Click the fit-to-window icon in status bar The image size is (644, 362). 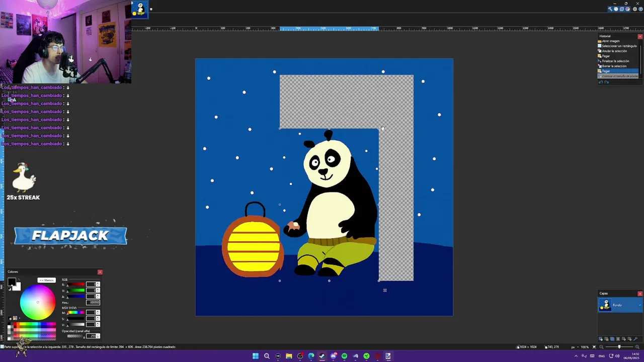click(594, 347)
